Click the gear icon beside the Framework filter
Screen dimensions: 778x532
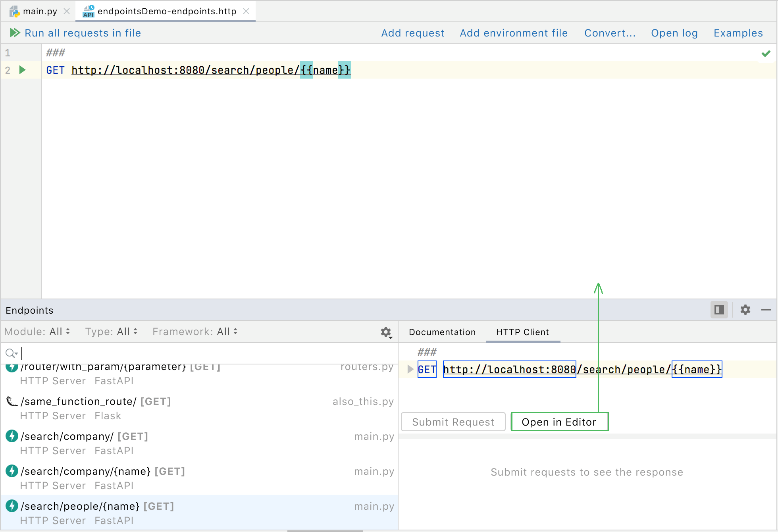coord(385,332)
